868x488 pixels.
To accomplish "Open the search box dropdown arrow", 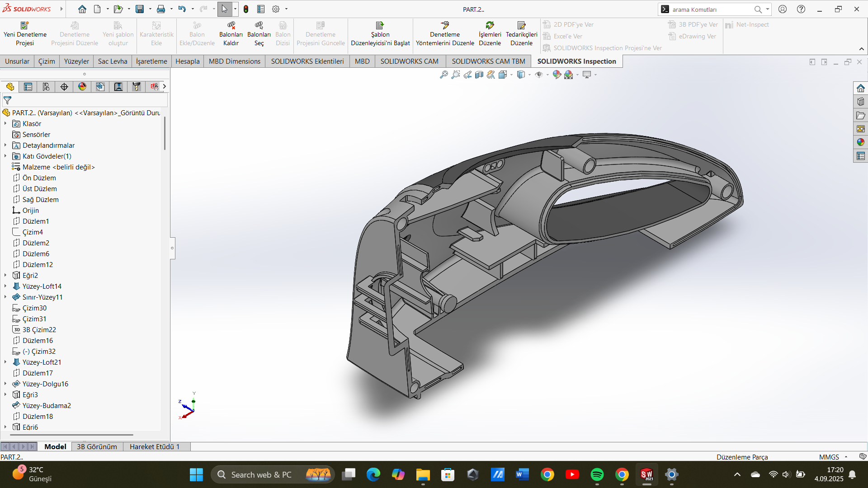I will (768, 9).
